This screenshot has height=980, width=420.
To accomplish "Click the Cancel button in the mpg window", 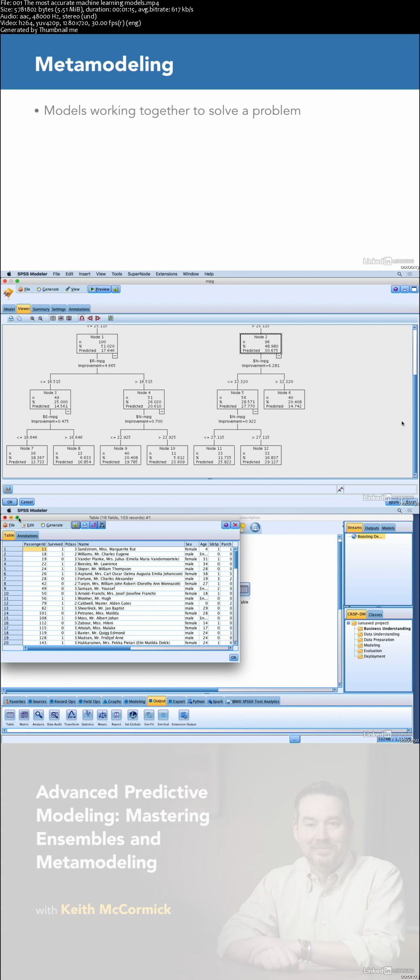I will [x=27, y=502].
